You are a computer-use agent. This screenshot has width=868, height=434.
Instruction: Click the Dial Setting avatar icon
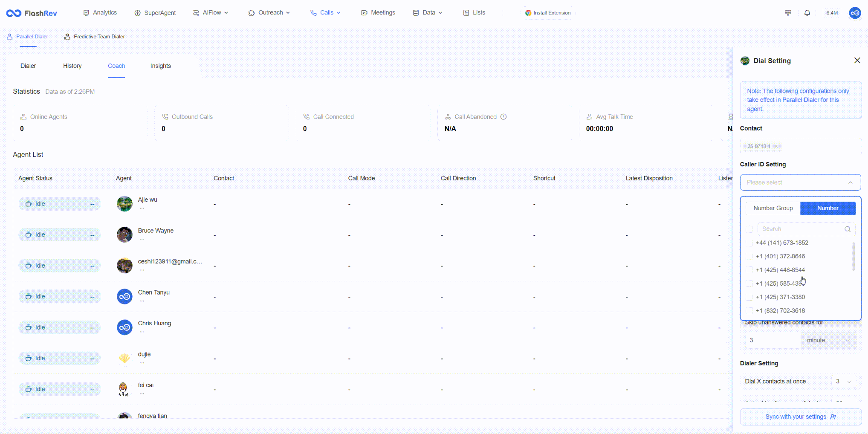coord(745,61)
